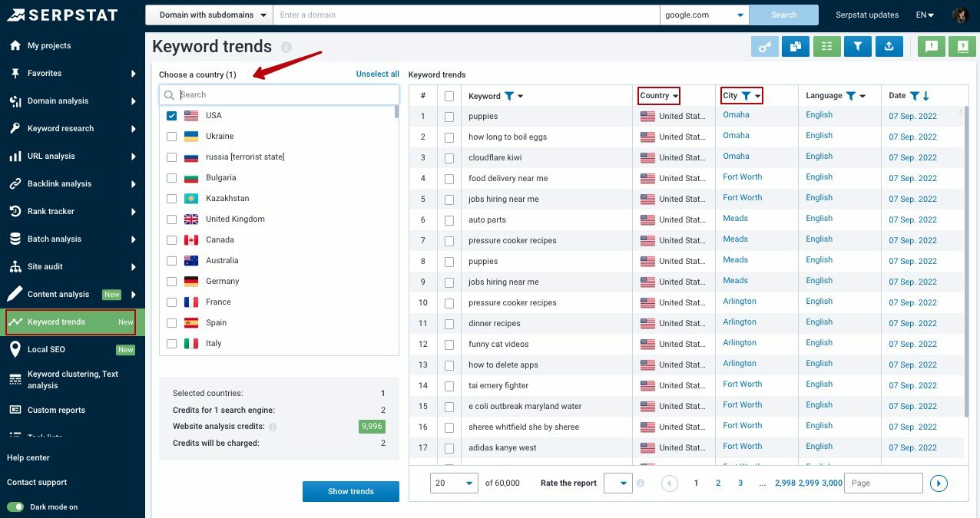Click the Custom reports sidebar icon
Screen dimensions: 980x518
click(15, 410)
